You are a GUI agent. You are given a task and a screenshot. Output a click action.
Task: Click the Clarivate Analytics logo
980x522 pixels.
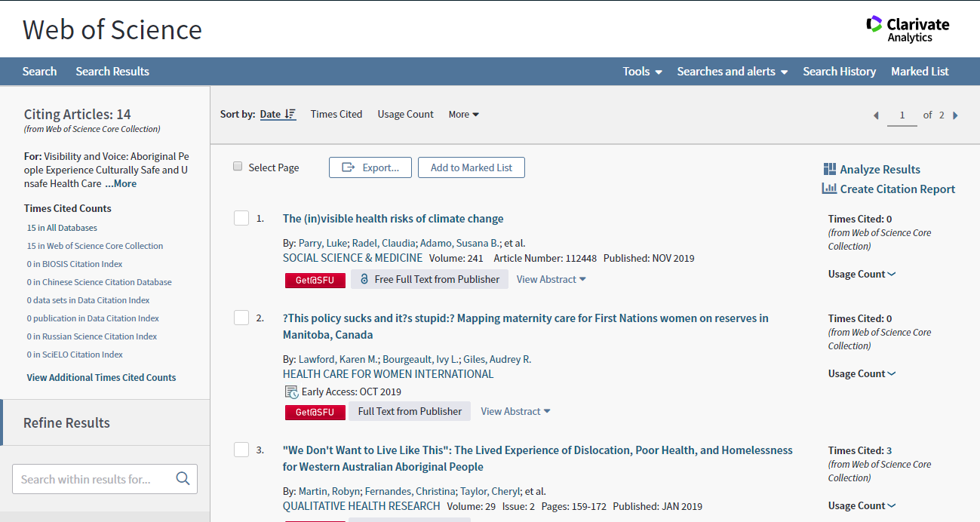[908, 29]
